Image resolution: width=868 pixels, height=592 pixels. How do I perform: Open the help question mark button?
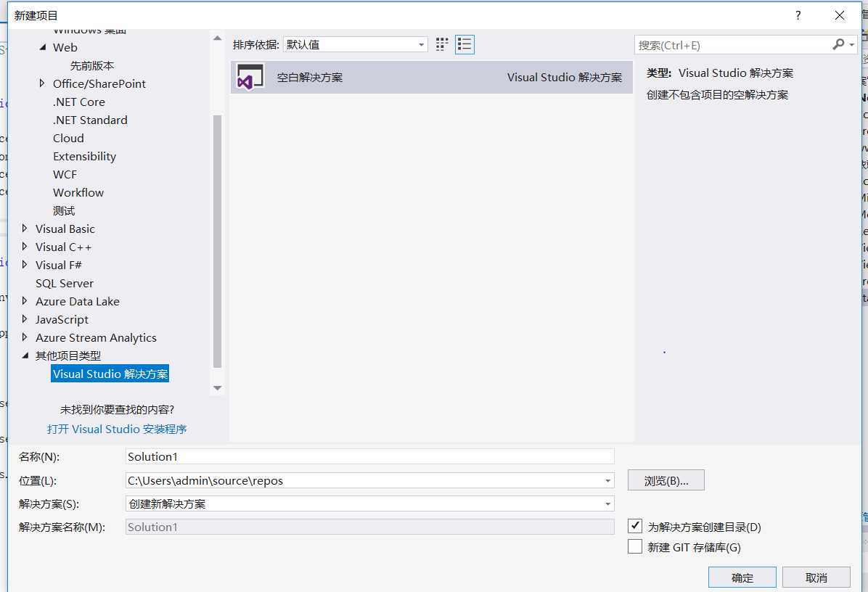click(x=798, y=15)
